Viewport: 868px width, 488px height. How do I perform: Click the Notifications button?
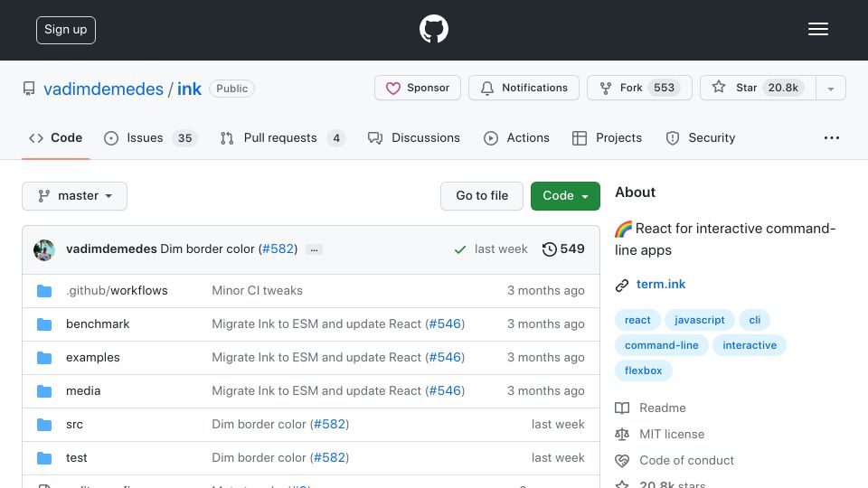coord(524,88)
